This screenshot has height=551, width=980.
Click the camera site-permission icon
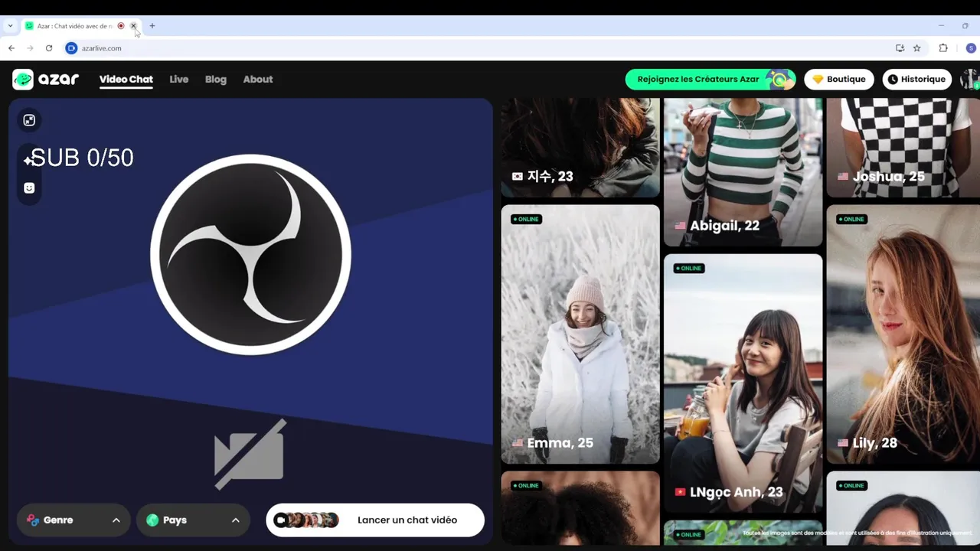[71, 47]
